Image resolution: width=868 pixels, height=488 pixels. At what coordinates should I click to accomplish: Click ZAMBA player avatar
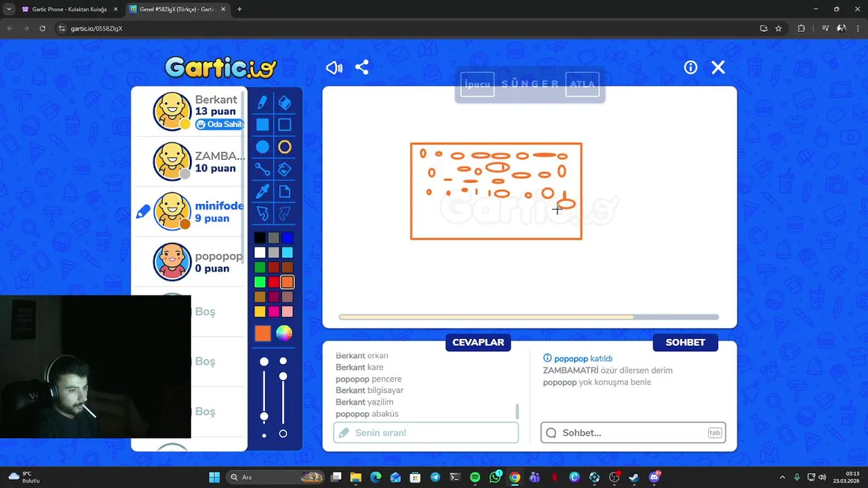point(172,161)
